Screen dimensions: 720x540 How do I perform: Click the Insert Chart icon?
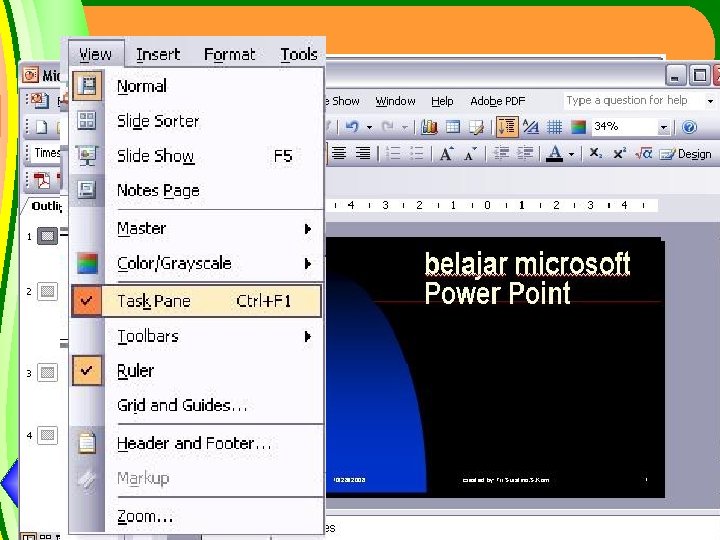coord(429,127)
